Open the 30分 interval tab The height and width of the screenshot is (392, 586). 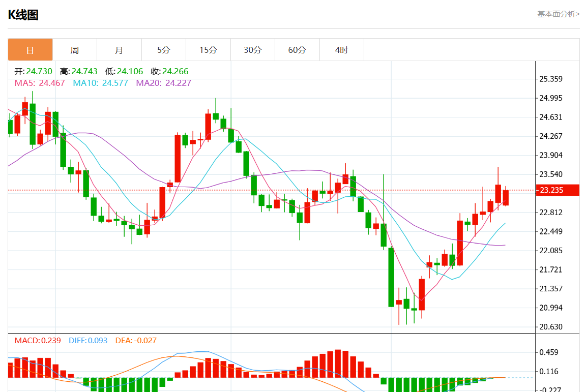pyautogui.click(x=253, y=50)
